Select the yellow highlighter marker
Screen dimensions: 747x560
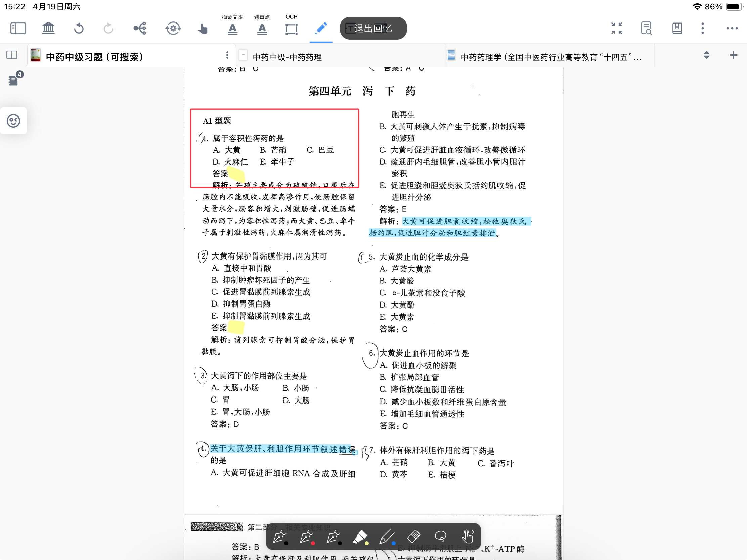click(360, 538)
